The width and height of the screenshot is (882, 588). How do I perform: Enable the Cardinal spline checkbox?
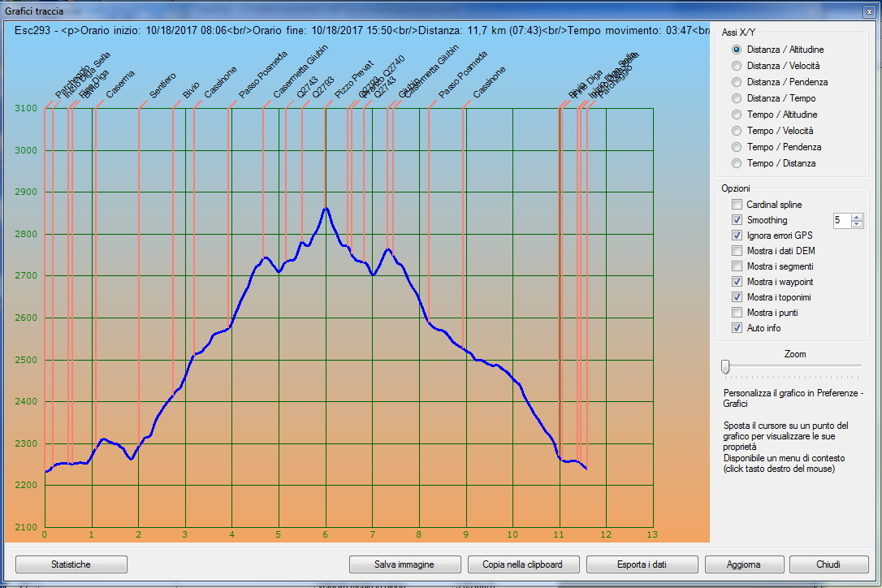coord(737,205)
